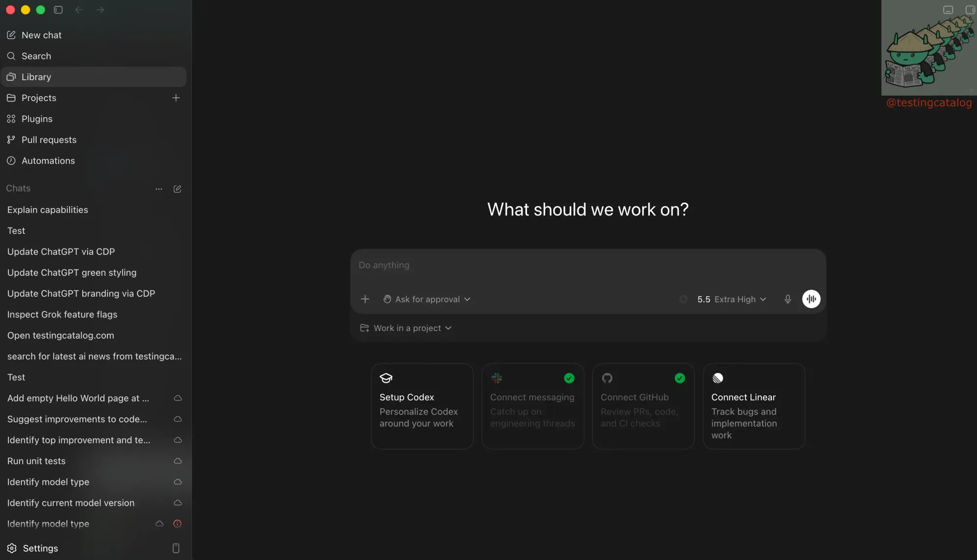Open Identify top improvement chat
The width and height of the screenshot is (977, 560).
pyautogui.click(x=93, y=440)
